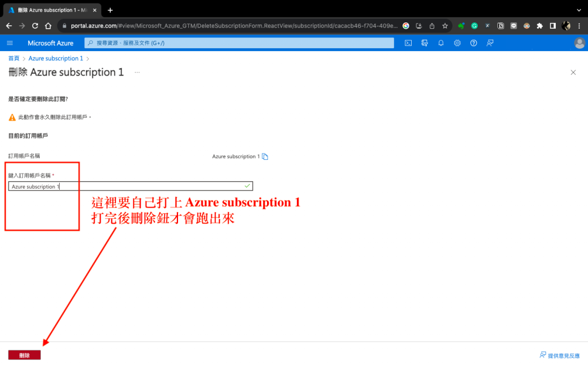
Task: Bookmark this page with the star icon
Action: point(445,26)
